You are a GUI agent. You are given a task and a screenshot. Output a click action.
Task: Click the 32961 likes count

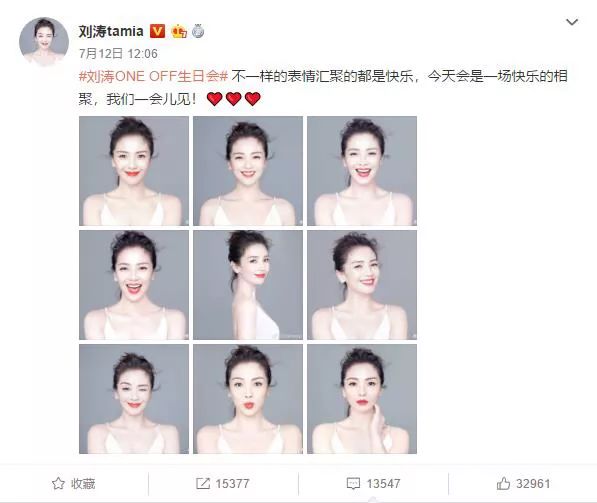533,484
